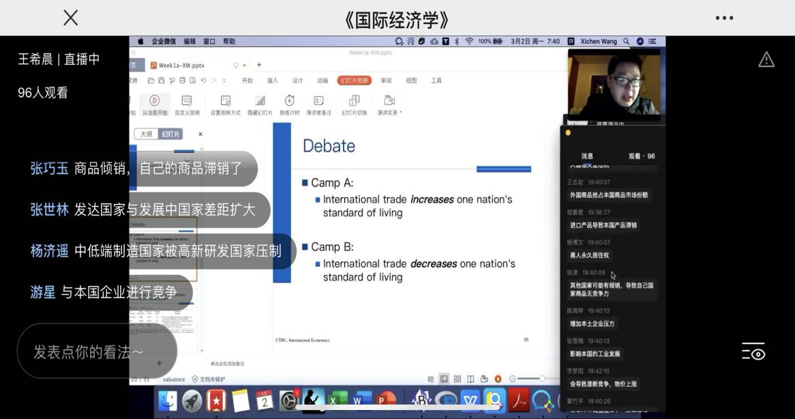Open the three-dot more options menu
Image resolution: width=795 pixels, height=419 pixels.
[724, 18]
